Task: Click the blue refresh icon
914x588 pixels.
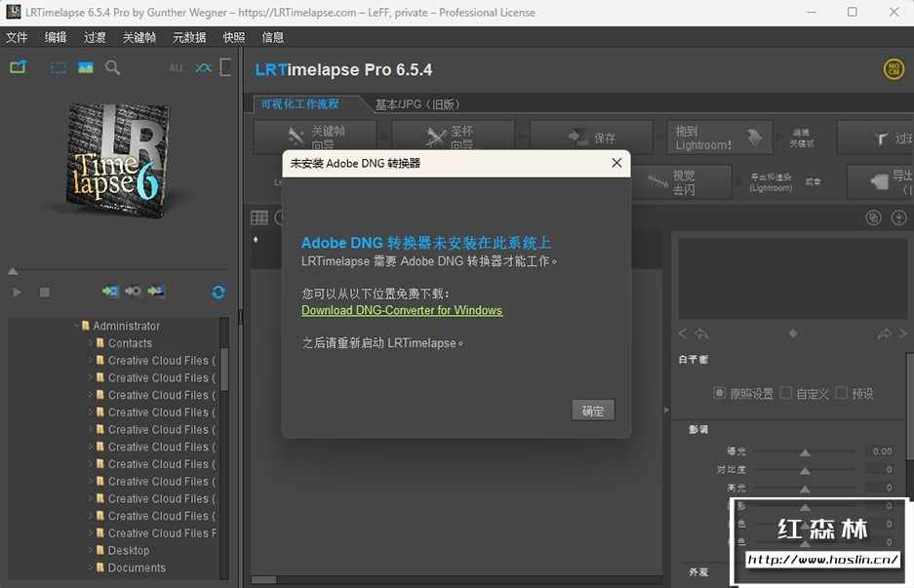Action: click(219, 292)
